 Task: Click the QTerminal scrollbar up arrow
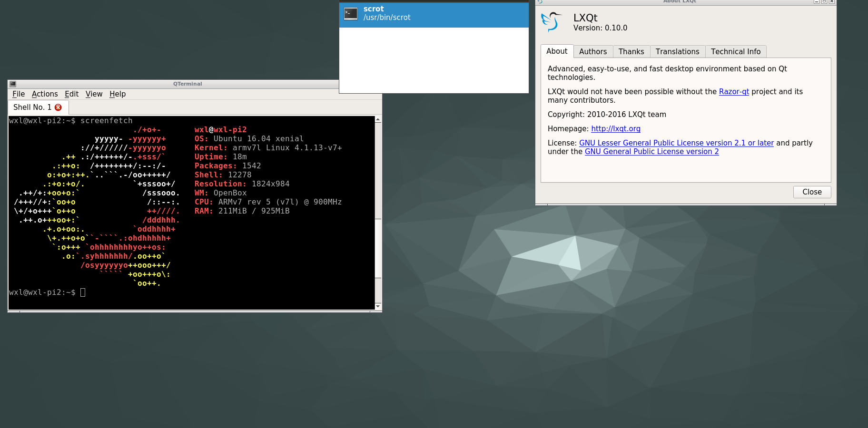pyautogui.click(x=378, y=119)
